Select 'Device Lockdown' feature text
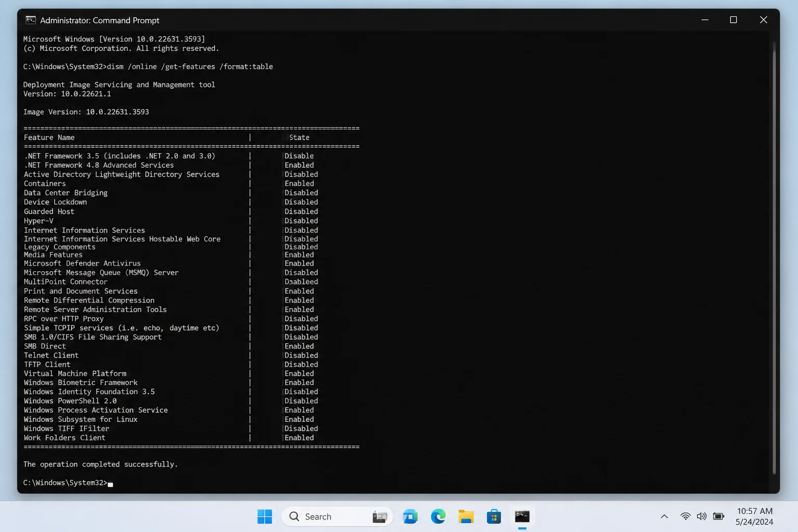 [56, 202]
